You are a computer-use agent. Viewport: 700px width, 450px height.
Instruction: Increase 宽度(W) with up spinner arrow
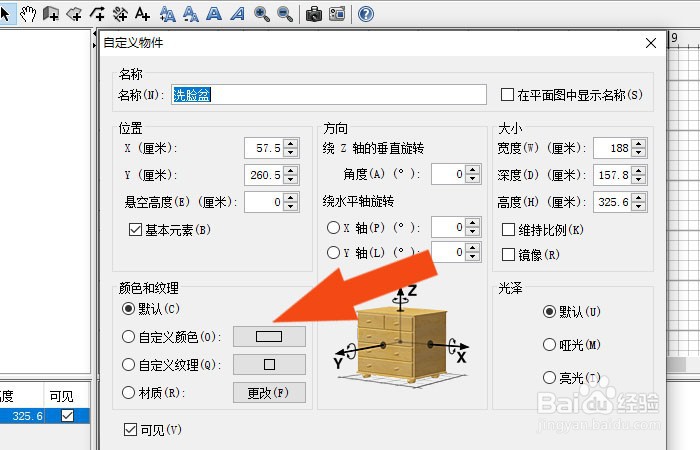coord(639,144)
